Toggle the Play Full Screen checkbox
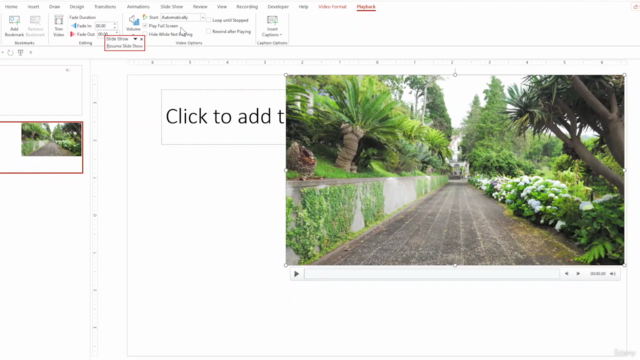The width and height of the screenshot is (640, 360). [145, 26]
